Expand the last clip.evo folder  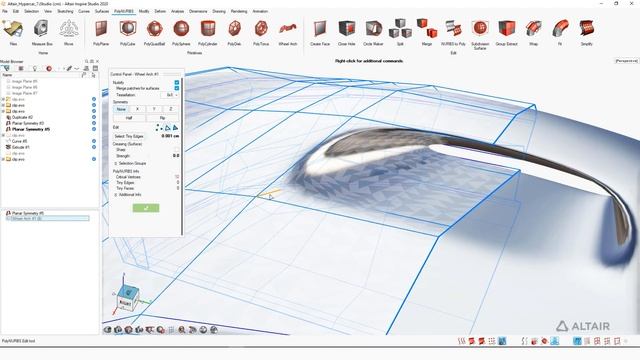tap(3, 159)
